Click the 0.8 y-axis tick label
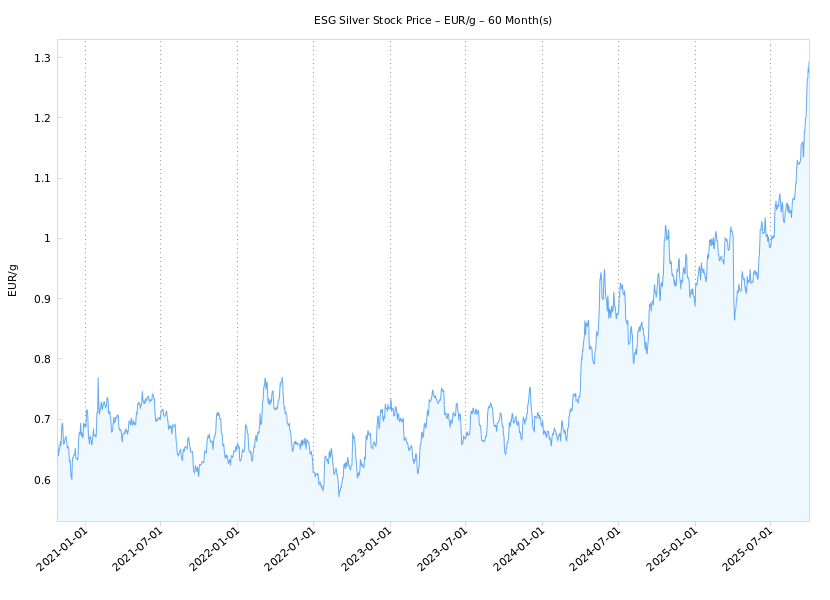 point(40,359)
